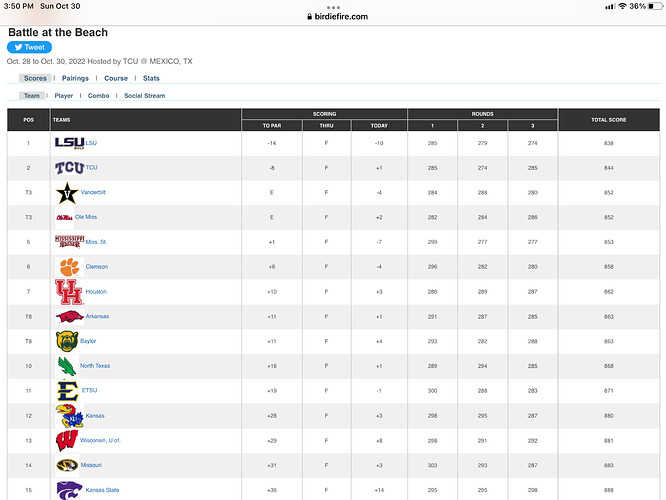The image size is (666, 500).
Task: Select the Combo sub-tab
Action: pos(99,96)
